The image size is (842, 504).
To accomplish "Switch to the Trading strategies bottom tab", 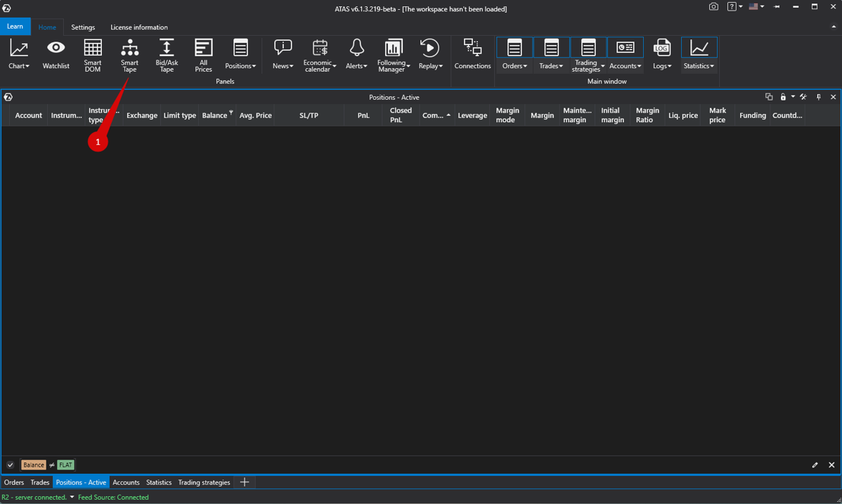I will point(204,482).
